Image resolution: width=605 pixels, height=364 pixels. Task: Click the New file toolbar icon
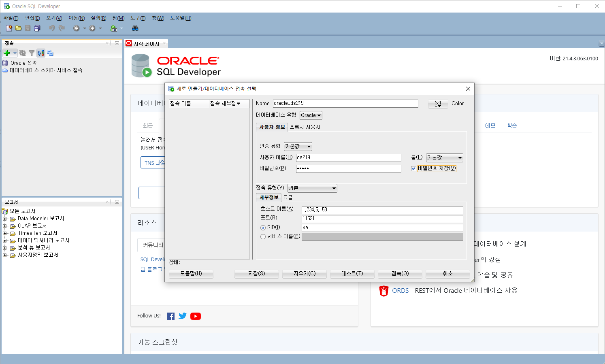(9, 28)
